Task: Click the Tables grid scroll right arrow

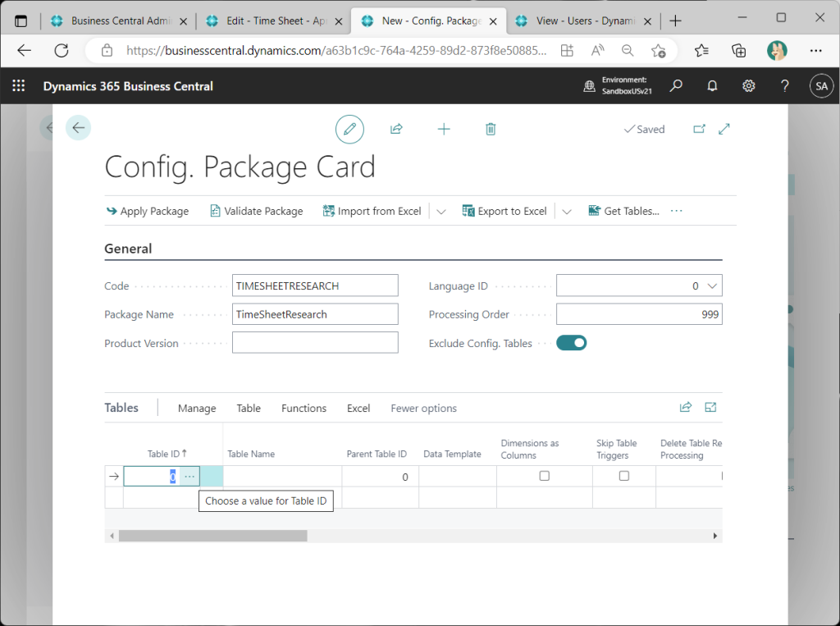Action: tap(715, 536)
